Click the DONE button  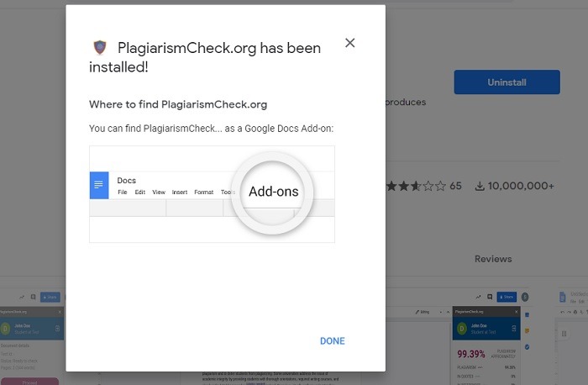333,340
